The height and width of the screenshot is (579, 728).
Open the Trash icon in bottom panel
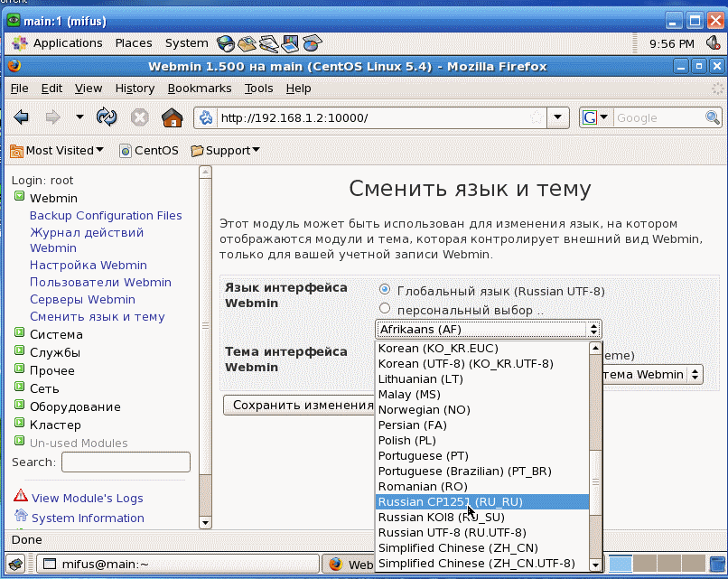(718, 565)
